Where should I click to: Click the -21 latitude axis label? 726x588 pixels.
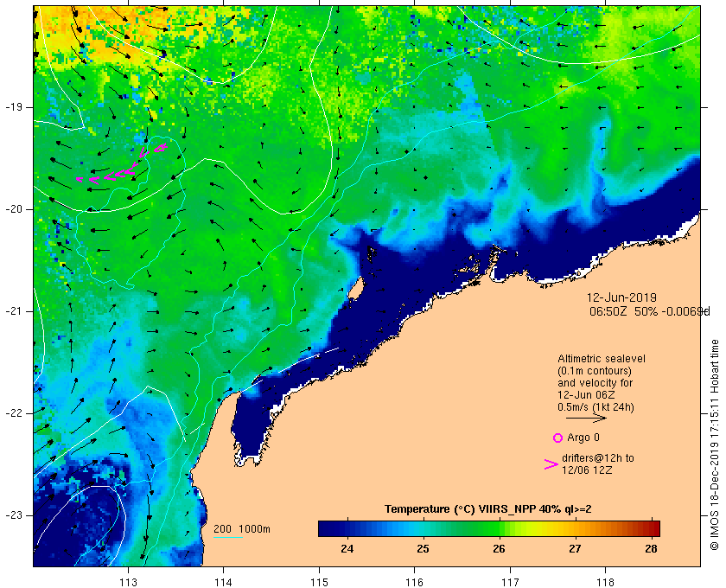pyautogui.click(x=13, y=311)
